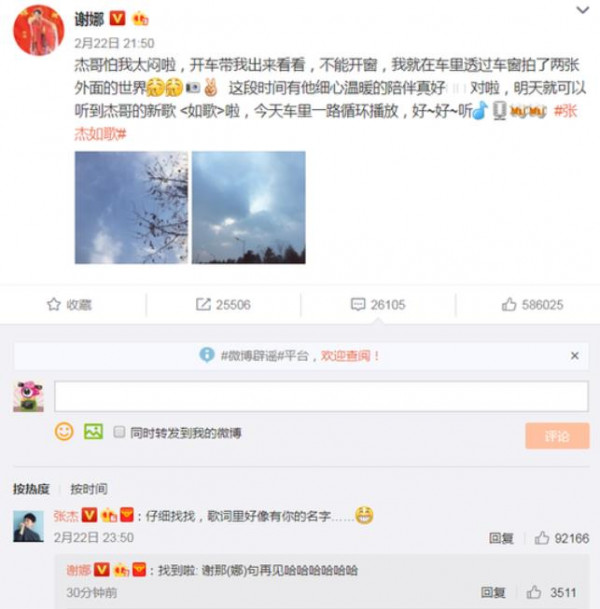This screenshot has height=609, width=600.
Task: Click the repost icon showing 25506
Action: [x=203, y=304]
